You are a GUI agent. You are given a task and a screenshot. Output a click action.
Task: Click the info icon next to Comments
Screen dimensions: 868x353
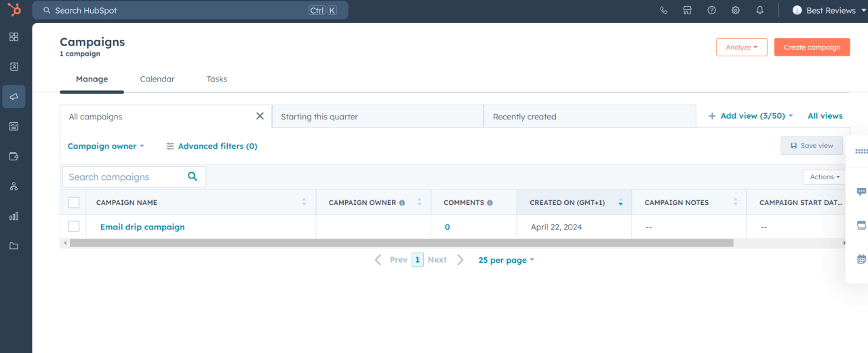click(x=490, y=203)
